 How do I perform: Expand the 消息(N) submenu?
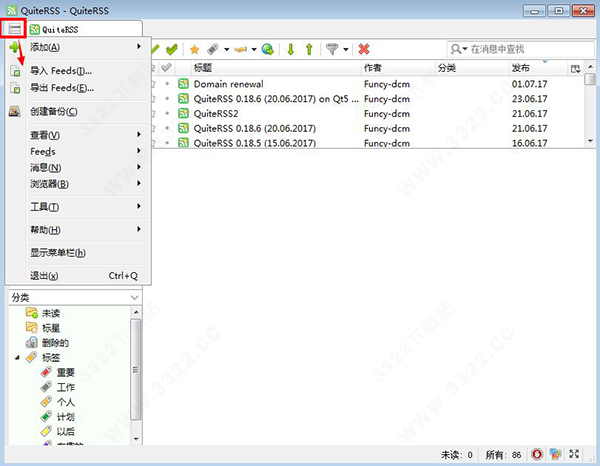tap(88, 168)
